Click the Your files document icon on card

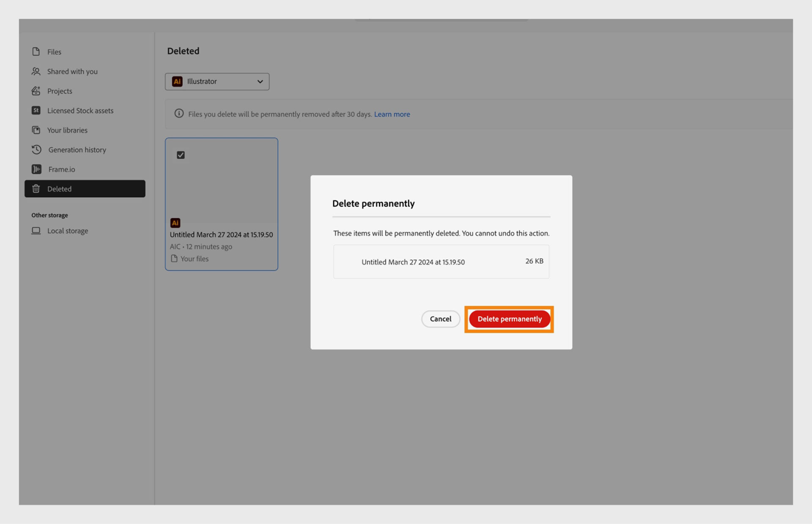tap(174, 258)
